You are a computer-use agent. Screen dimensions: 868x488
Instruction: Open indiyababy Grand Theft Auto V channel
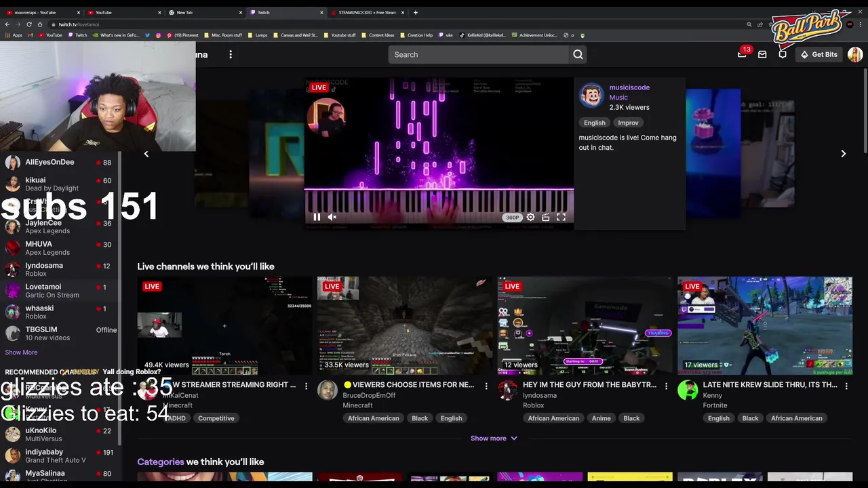pos(60,456)
